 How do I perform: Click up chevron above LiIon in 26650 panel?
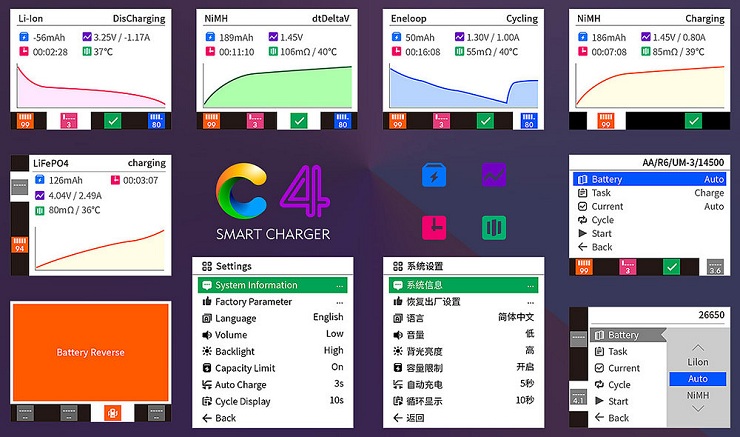pyautogui.click(x=698, y=348)
